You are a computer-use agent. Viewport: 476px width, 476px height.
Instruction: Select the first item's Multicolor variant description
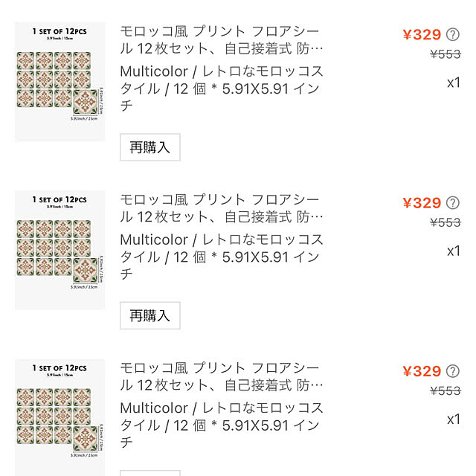(222, 89)
